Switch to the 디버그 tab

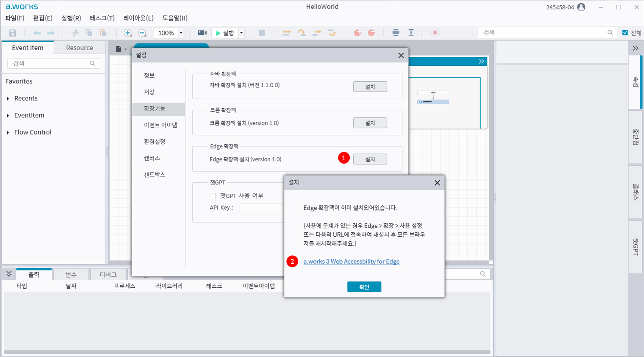(108, 275)
